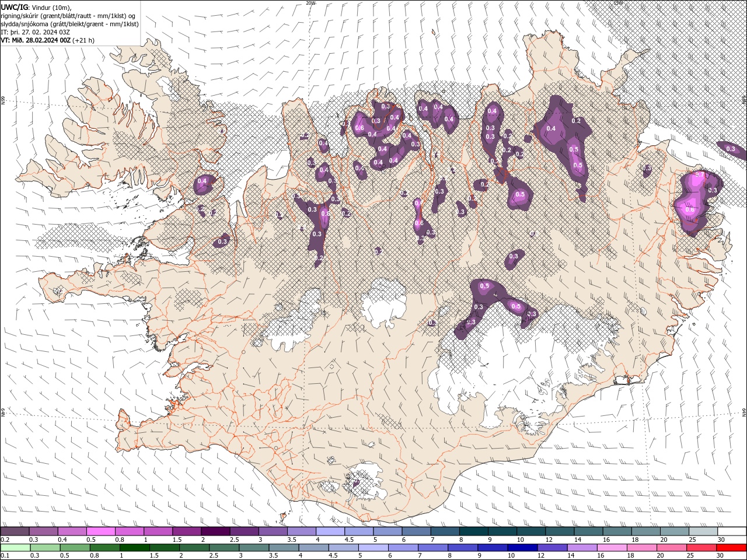Screen dimensions: 747x560
Task: Pick the dark teal snow swatch at 8
Action: 473,531
